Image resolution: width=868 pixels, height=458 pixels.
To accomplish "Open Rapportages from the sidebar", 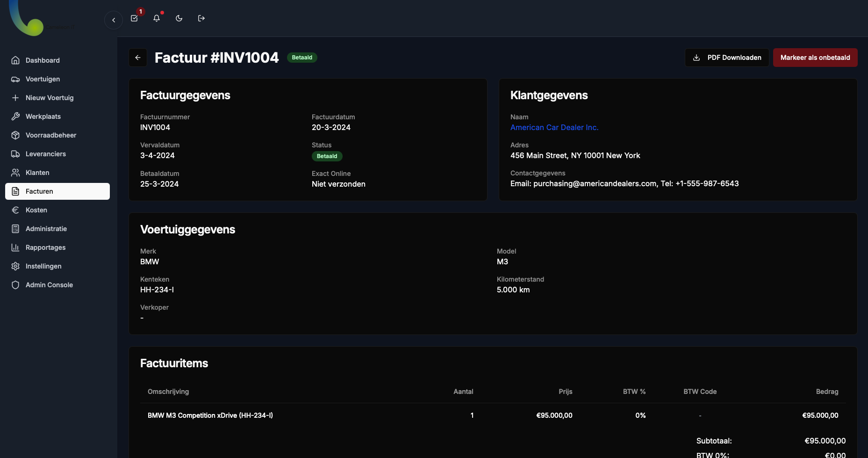I will tap(45, 247).
